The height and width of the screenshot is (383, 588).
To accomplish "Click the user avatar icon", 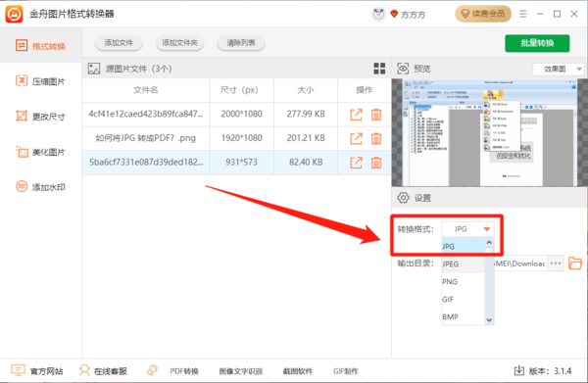I will coord(378,14).
